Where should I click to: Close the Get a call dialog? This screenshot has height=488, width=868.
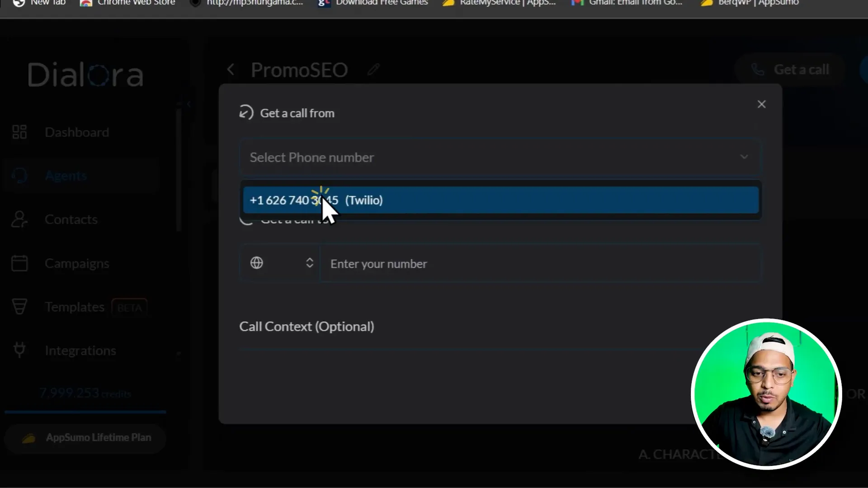pos(761,104)
